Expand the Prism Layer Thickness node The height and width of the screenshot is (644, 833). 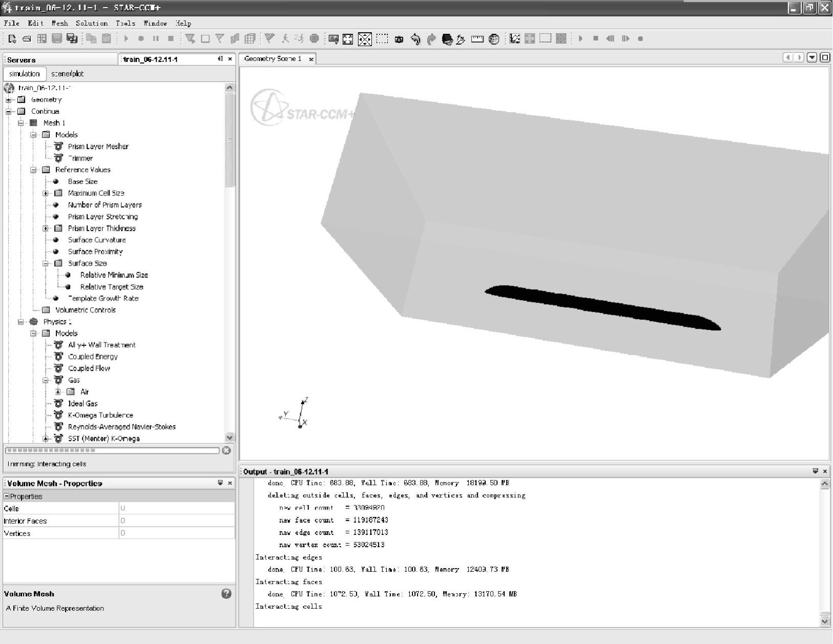click(x=45, y=229)
